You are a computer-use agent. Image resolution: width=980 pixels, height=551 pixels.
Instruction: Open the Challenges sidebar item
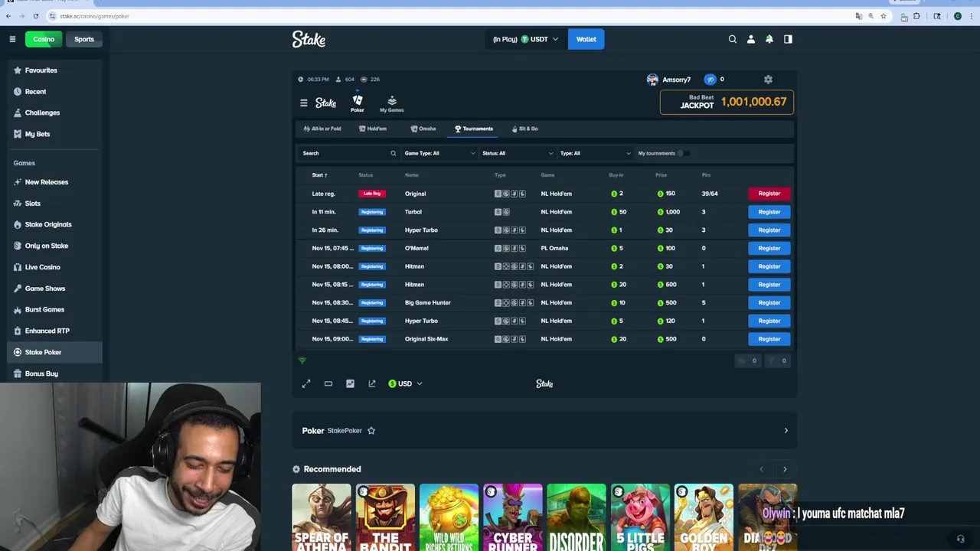click(54, 112)
